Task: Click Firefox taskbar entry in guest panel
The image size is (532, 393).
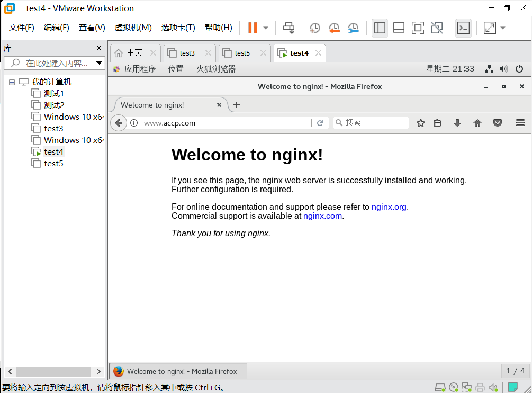Action: click(178, 371)
